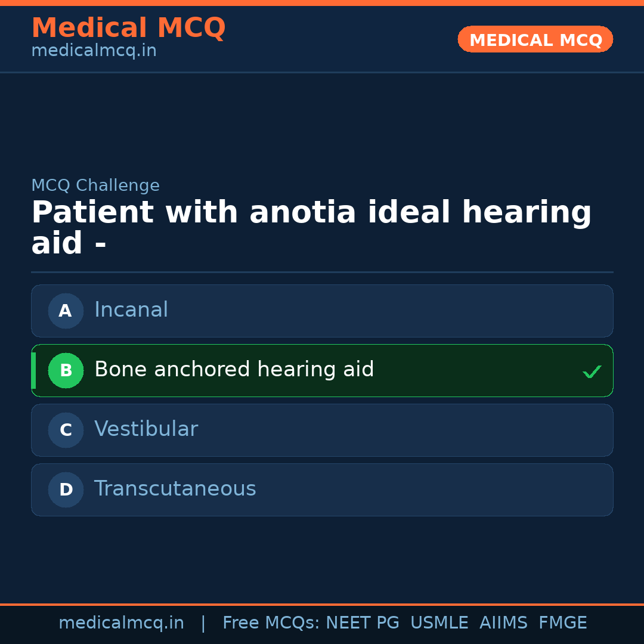Viewport: 644px width, 644px height.
Task: Click the green letter B circle
Action: [x=66, y=370]
